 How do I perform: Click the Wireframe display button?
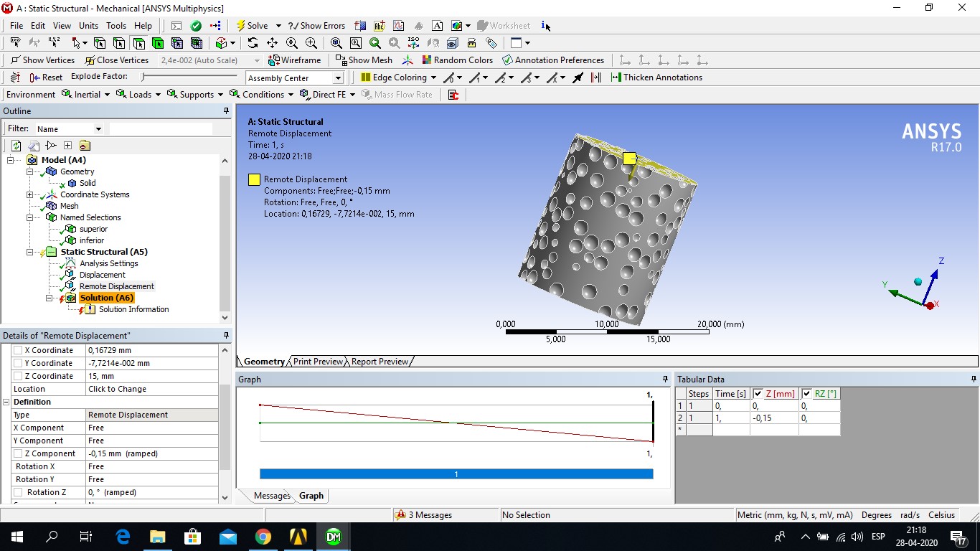coord(295,60)
